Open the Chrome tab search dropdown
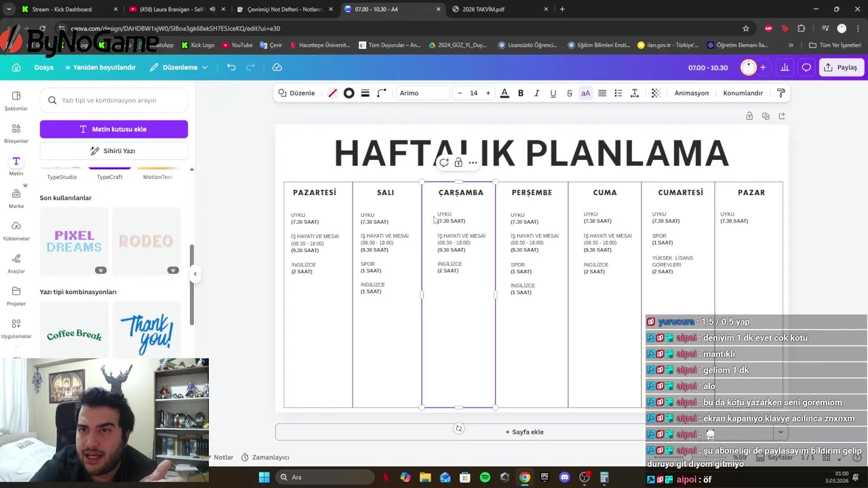The image size is (868, 488). coord(8,9)
